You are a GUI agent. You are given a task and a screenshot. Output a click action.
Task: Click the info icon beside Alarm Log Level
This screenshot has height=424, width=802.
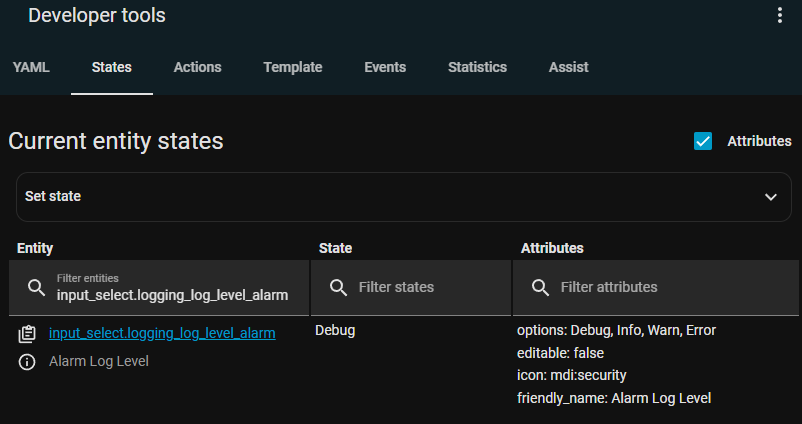28,362
